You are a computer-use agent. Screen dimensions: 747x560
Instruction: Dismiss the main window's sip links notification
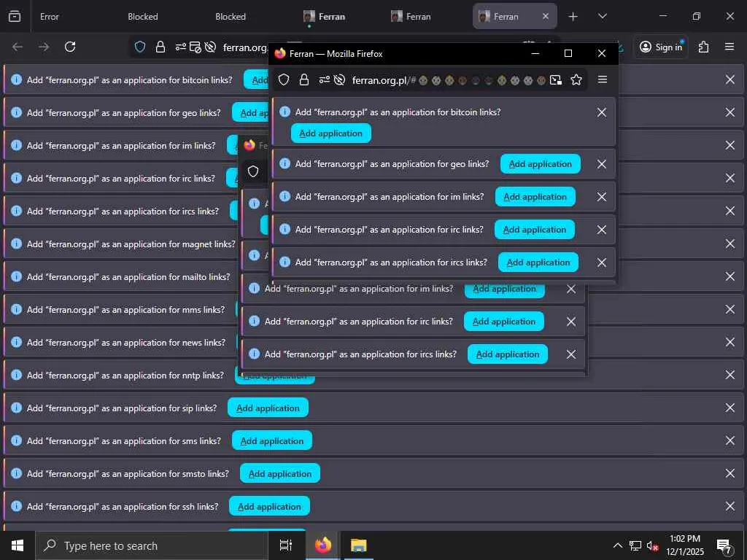pos(729,408)
